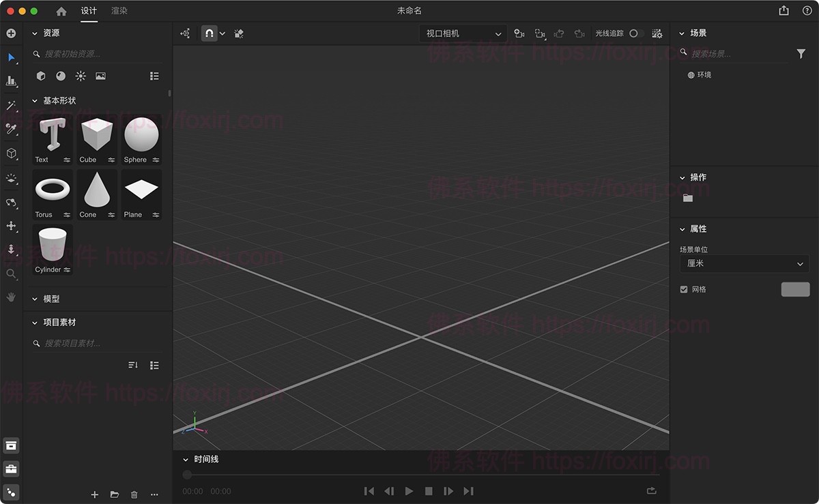Click the scene filter funnel icon
819x504 pixels.
(x=801, y=54)
